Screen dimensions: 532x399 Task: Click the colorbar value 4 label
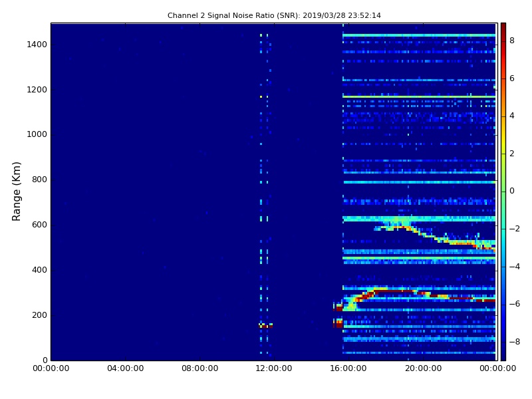pyautogui.click(x=512, y=116)
